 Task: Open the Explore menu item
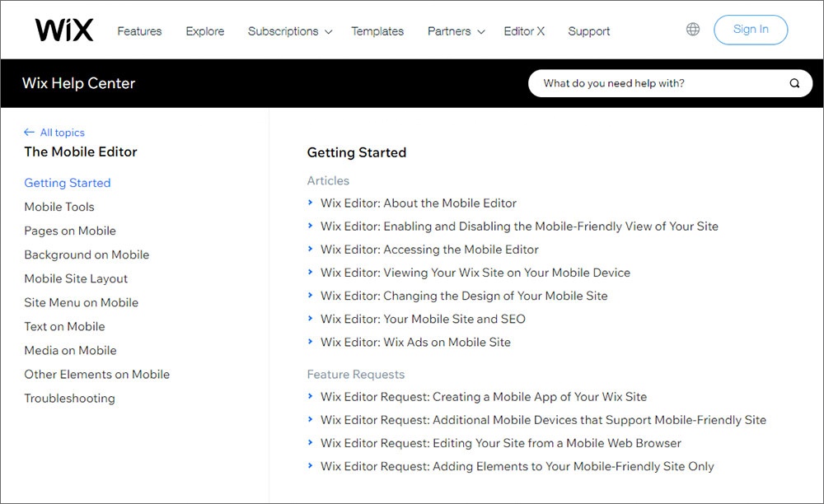[x=205, y=31]
